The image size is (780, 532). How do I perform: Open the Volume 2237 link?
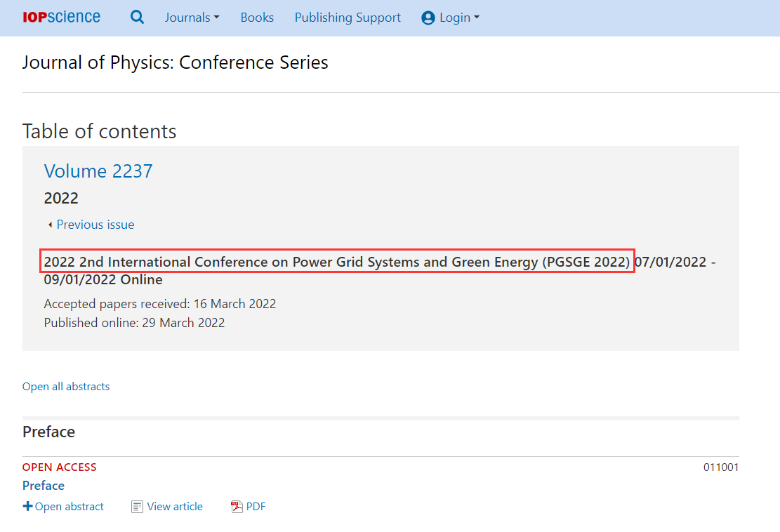98,171
